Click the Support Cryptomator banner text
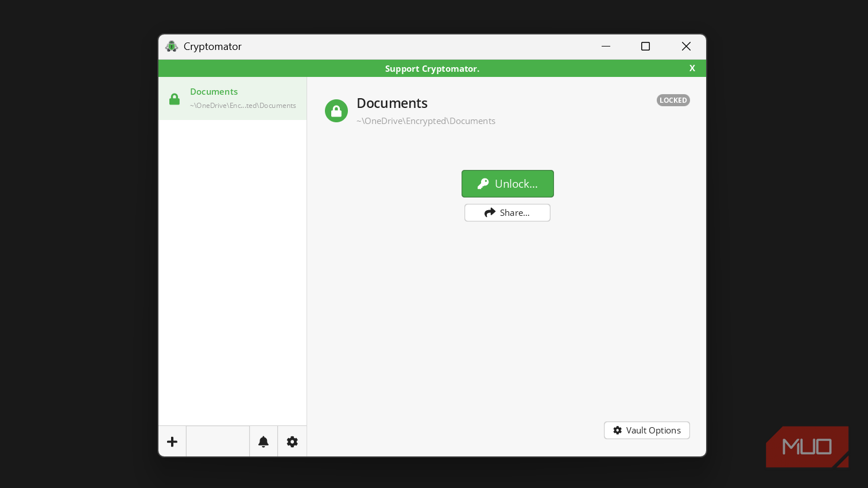The image size is (868, 488). point(432,69)
